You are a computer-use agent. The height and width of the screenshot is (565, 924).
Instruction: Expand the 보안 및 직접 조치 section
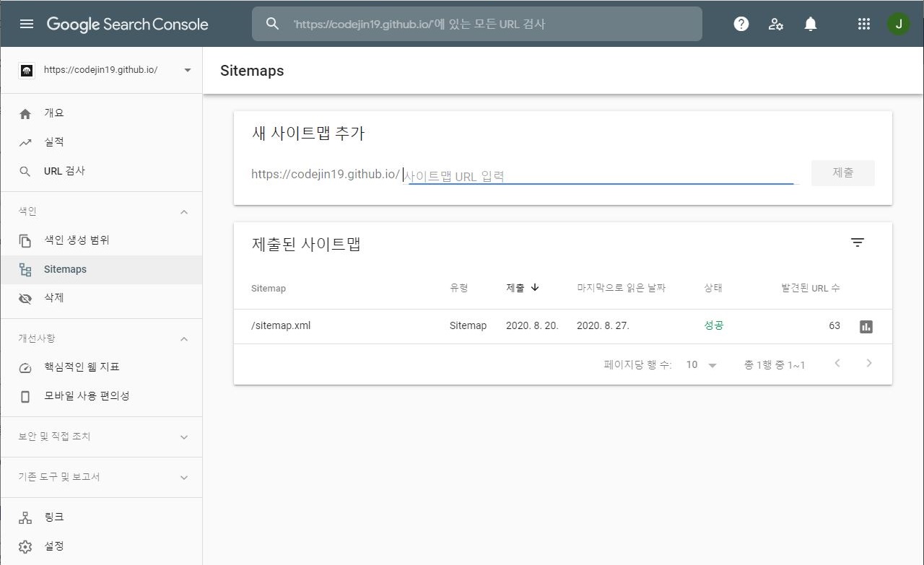(183, 437)
